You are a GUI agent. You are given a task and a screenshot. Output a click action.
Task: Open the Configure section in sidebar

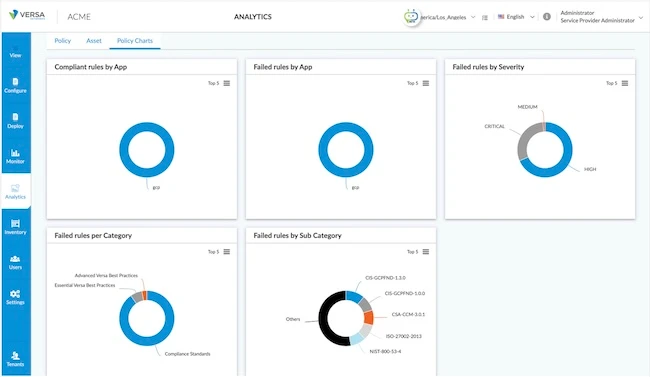coord(15,85)
